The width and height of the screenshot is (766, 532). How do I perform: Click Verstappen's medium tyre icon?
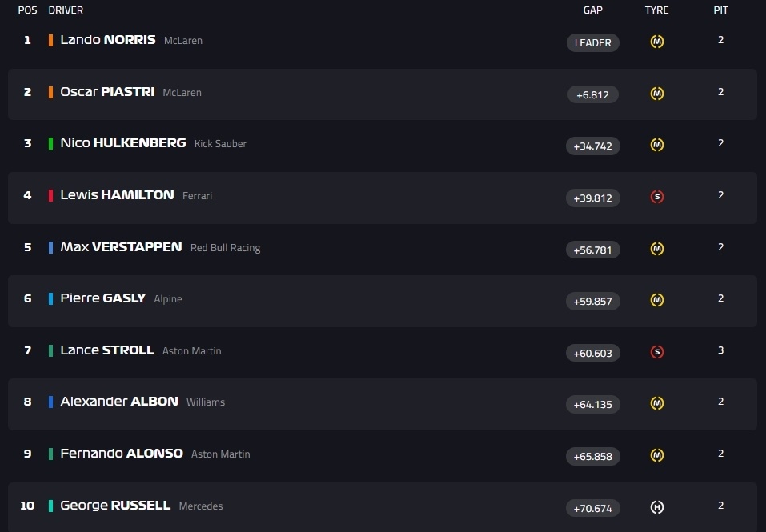tap(656, 249)
